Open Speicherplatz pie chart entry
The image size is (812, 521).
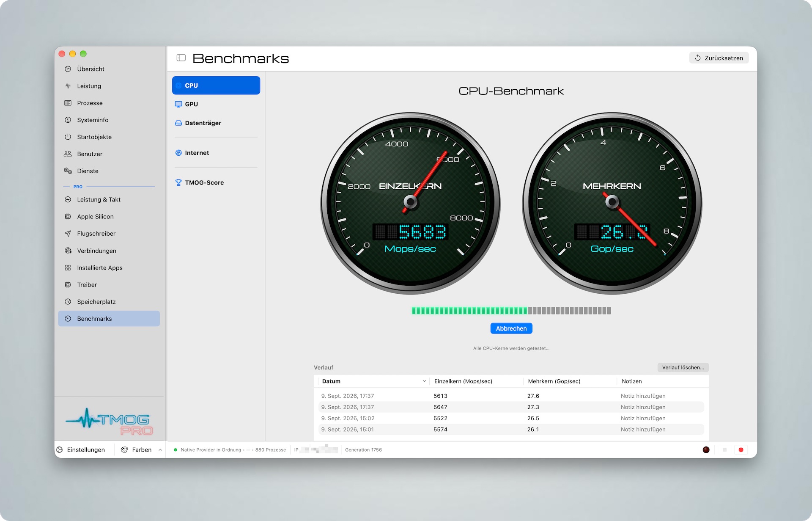point(109,302)
